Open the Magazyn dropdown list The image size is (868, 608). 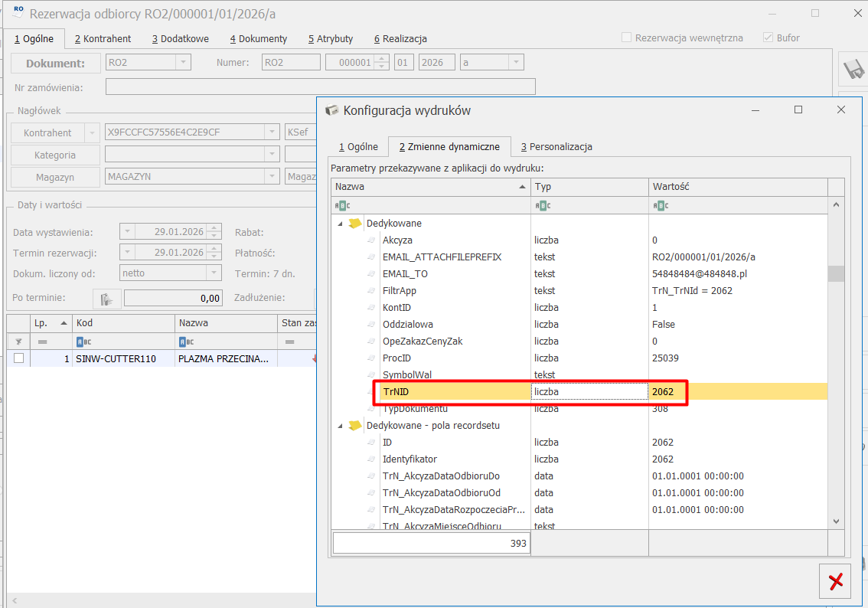pos(272,177)
